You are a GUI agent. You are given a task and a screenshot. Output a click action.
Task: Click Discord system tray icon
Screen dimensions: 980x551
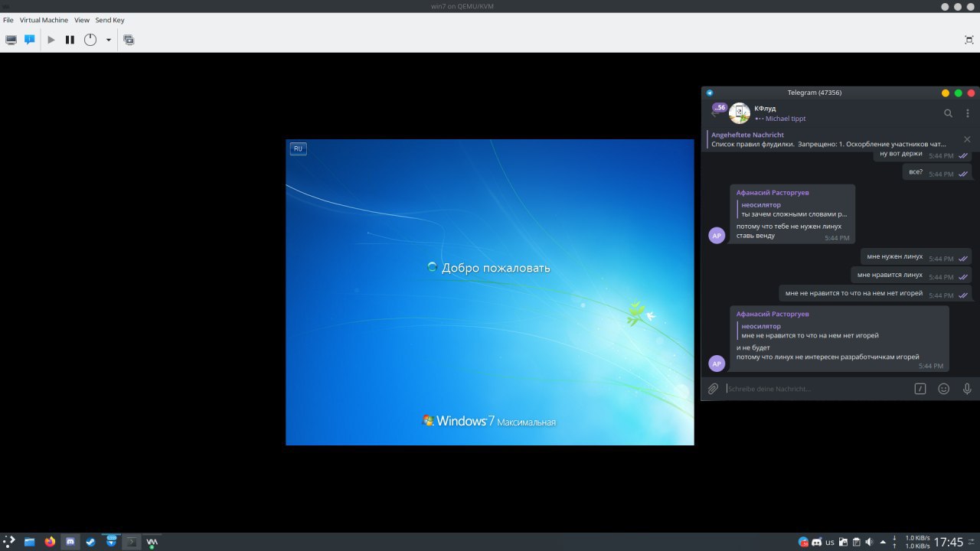click(816, 542)
